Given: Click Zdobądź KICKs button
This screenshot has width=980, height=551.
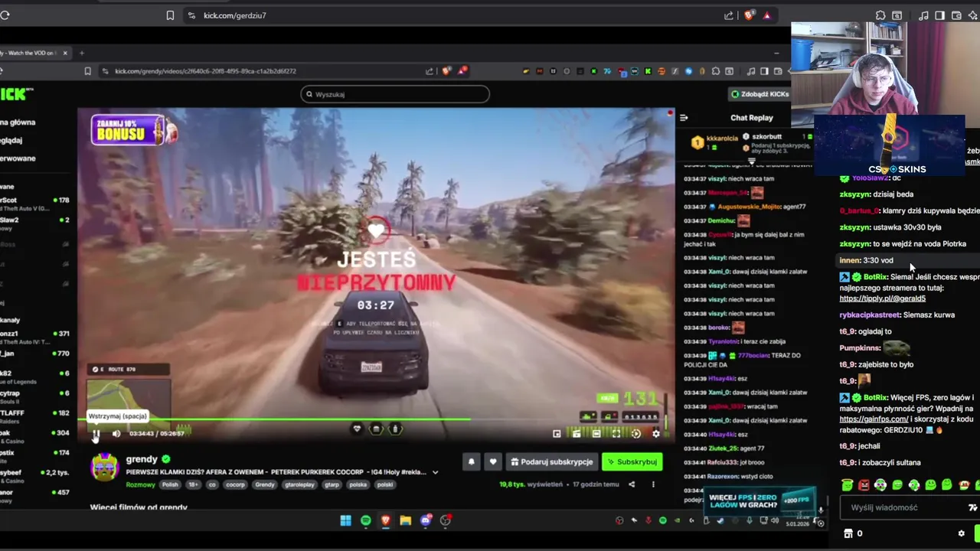Looking at the screenshot, I should pos(759,94).
